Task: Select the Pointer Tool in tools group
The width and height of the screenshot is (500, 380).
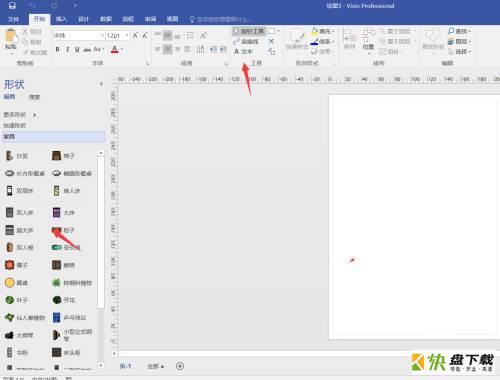Action: coord(249,31)
